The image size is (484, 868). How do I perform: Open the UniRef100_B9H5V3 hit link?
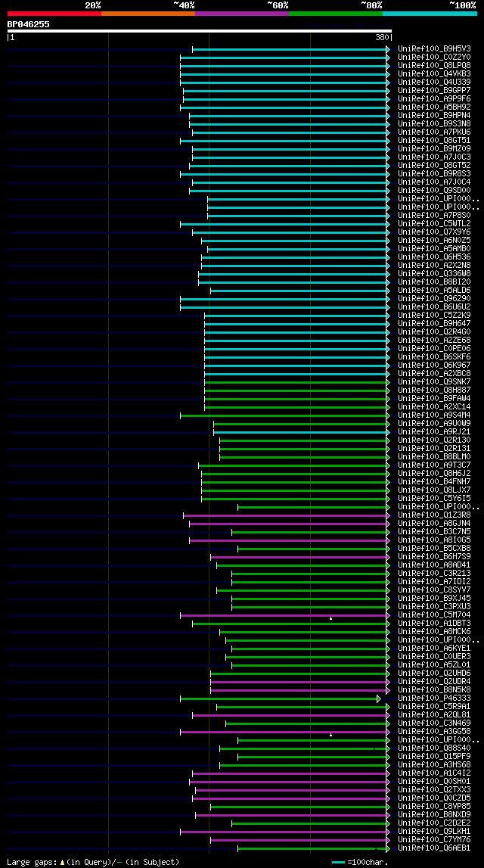434,48
